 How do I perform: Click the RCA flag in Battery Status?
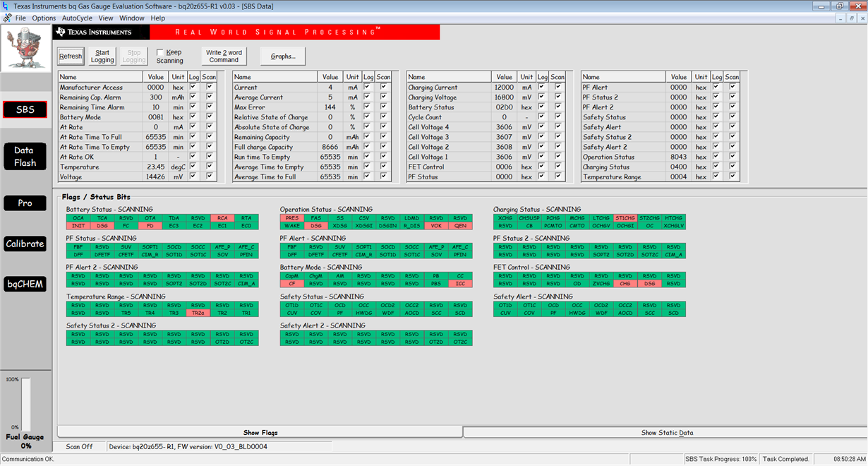[x=222, y=218]
